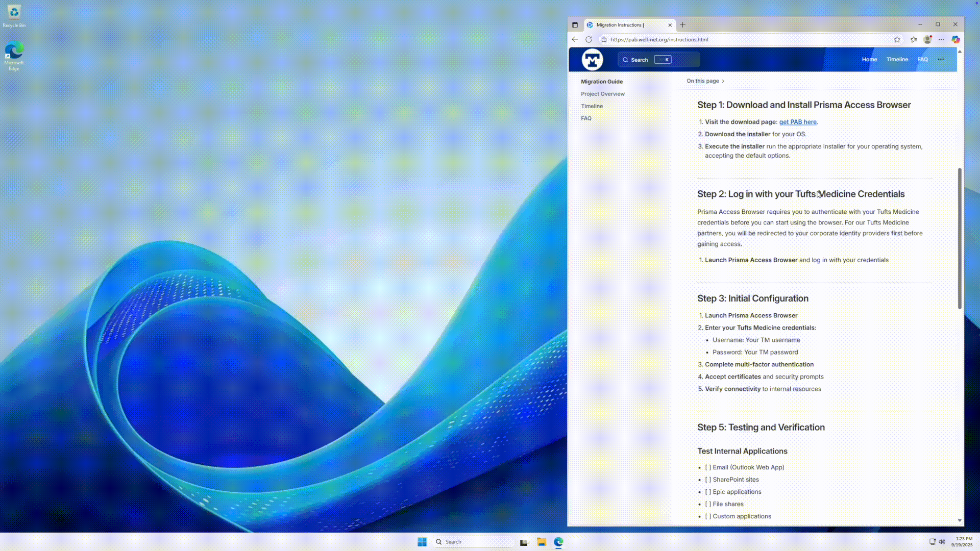The height and width of the screenshot is (551, 980).
Task: Check the SharePoint sites item
Action: pos(708,480)
